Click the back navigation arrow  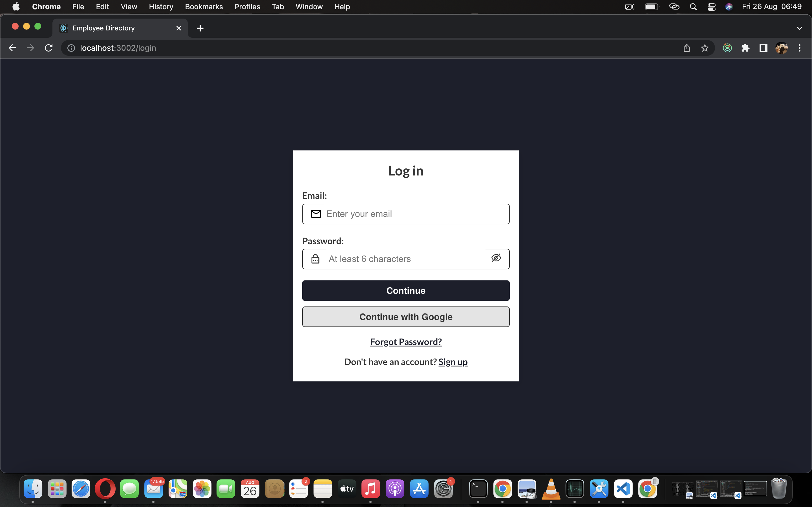click(12, 48)
